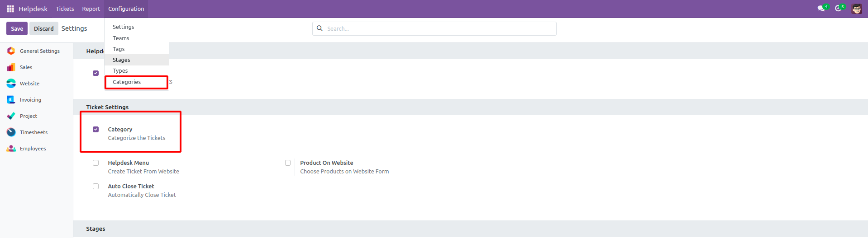Open conversations chat bubble icon
This screenshot has width=868, height=238.
coord(821,9)
